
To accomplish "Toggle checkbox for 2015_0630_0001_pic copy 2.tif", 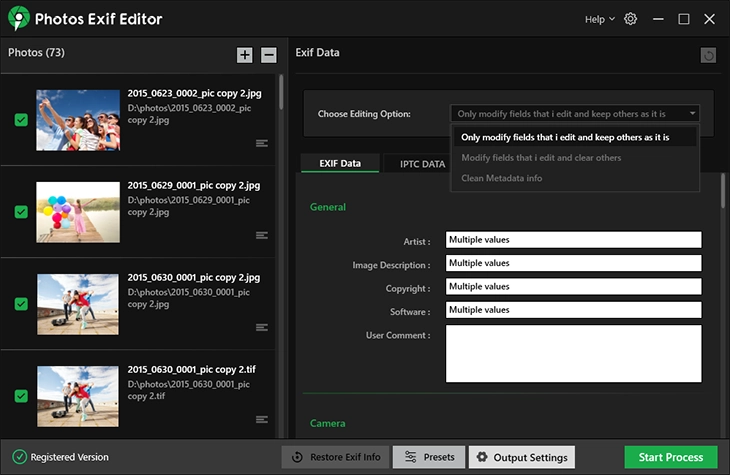I will 21,396.
